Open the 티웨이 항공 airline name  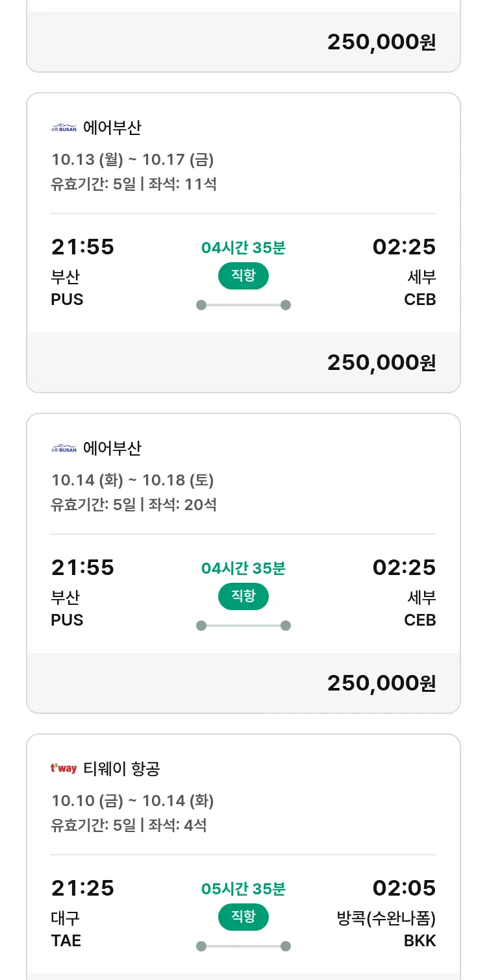[121, 769]
